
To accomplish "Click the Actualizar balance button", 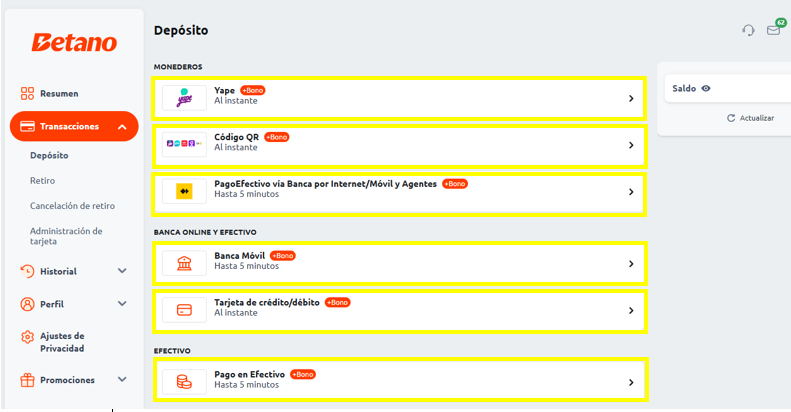I will pyautogui.click(x=750, y=118).
